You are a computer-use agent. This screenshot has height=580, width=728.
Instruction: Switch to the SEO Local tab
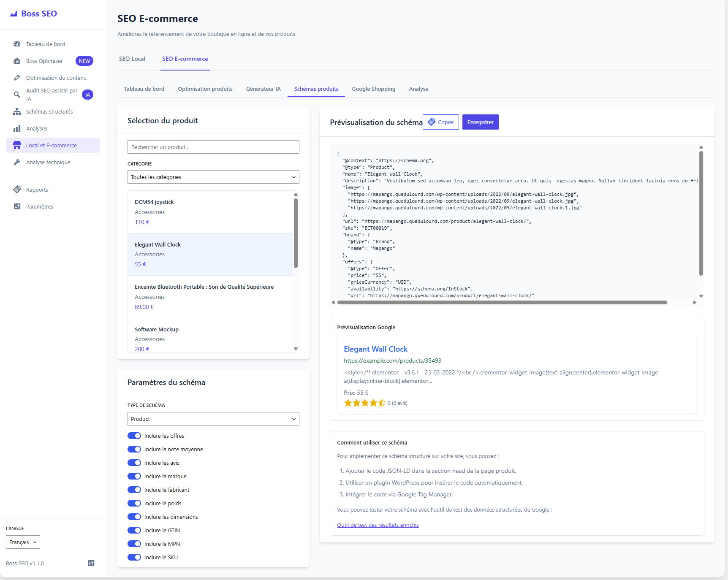(132, 59)
